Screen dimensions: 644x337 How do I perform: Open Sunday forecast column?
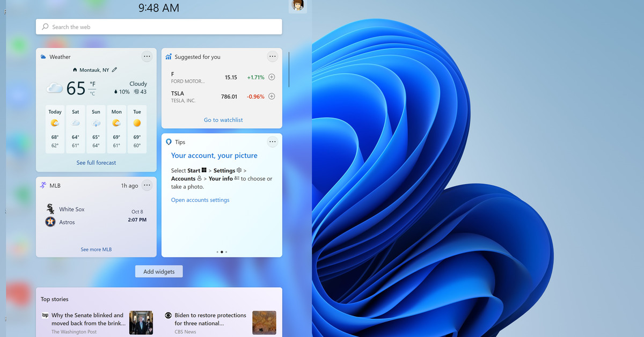96,129
